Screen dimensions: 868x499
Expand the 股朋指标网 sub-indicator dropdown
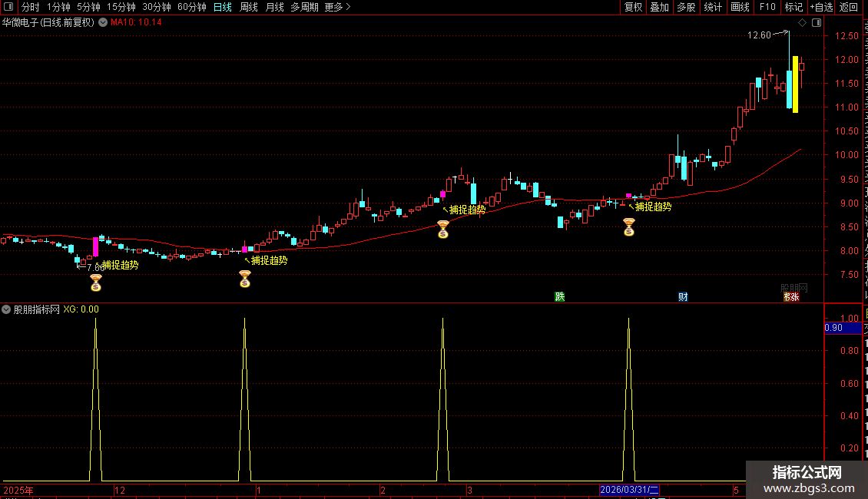6,309
